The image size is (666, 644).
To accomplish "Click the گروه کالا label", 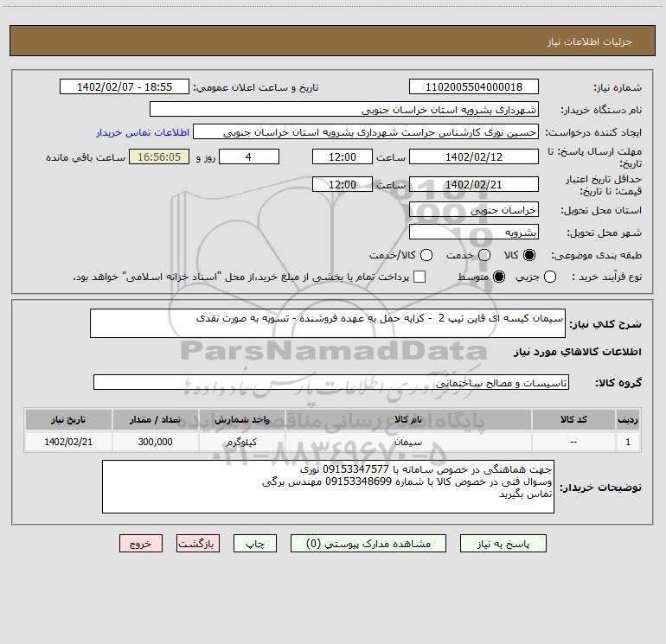I will point(618,383).
